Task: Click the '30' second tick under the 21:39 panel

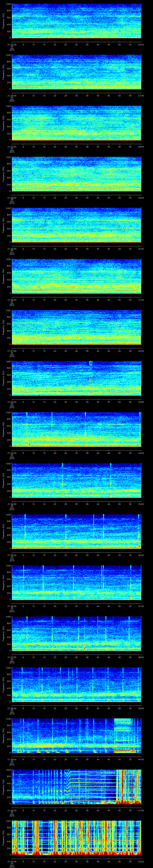Action: pos(77,759)
